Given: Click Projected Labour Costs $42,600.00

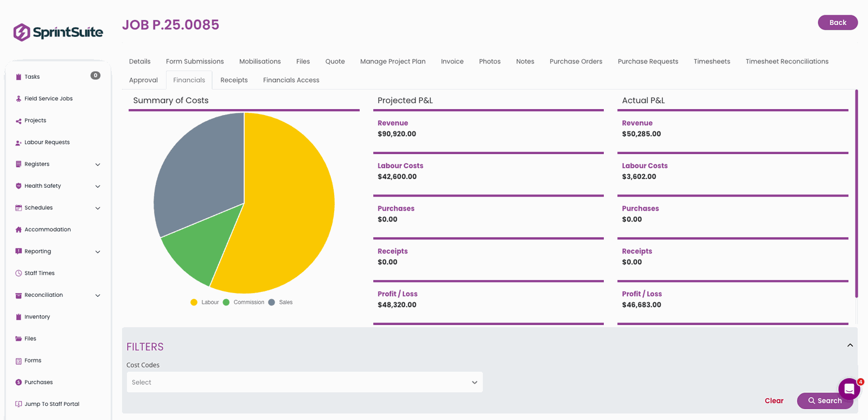Looking at the screenshot, I should [x=397, y=177].
